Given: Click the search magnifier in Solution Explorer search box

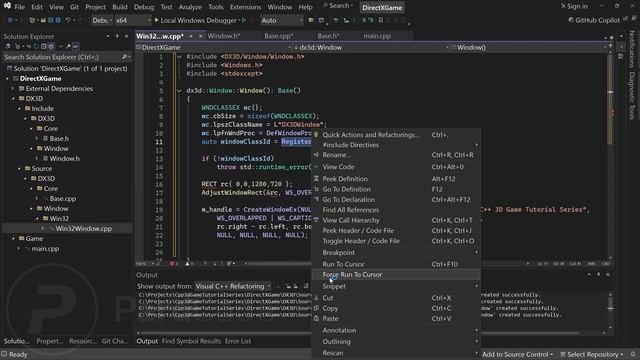Looking at the screenshot, I should tap(124, 57).
